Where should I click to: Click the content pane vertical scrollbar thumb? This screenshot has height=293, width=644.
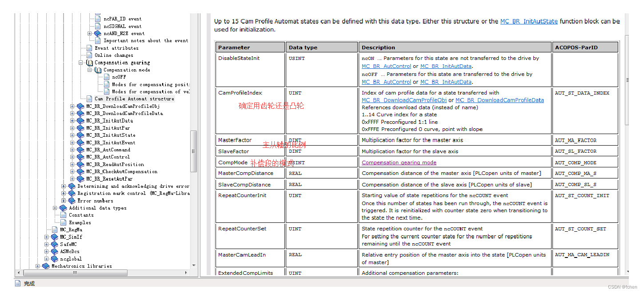(627, 80)
